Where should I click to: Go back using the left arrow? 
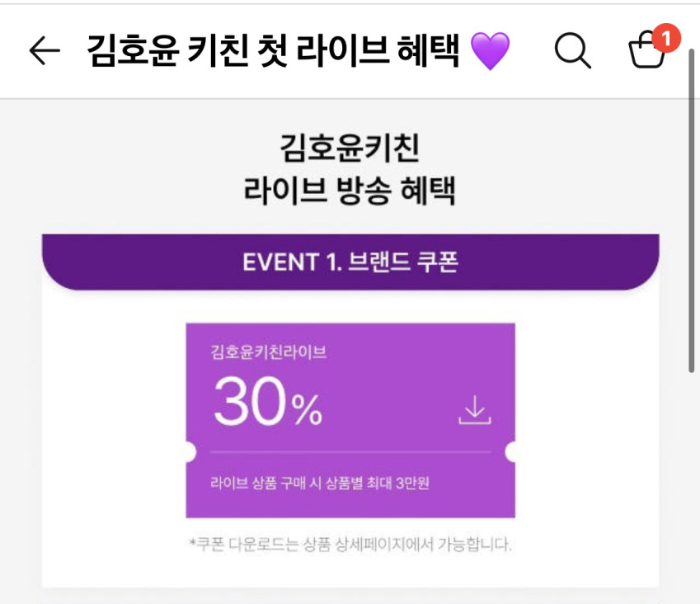45,51
